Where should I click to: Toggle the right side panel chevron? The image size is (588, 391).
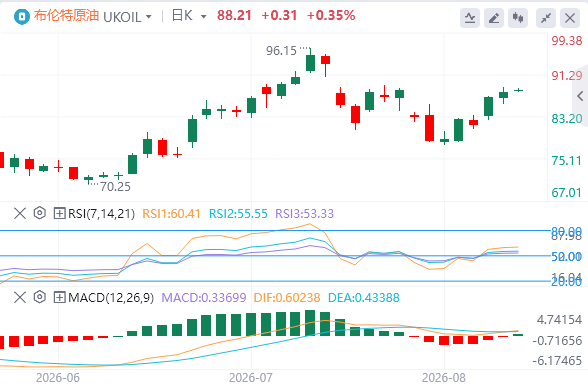tap(580, 96)
